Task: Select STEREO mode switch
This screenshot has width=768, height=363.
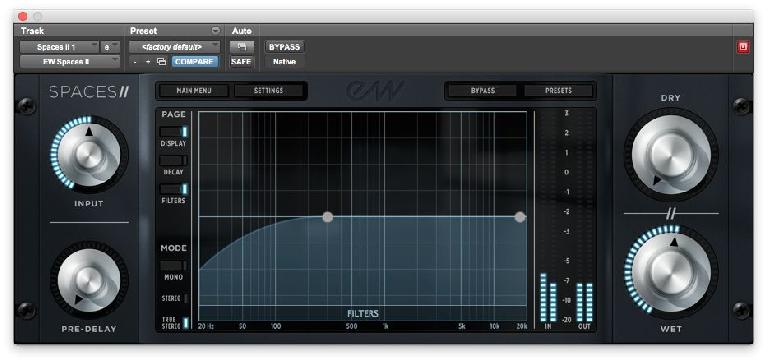Action: coord(186,298)
